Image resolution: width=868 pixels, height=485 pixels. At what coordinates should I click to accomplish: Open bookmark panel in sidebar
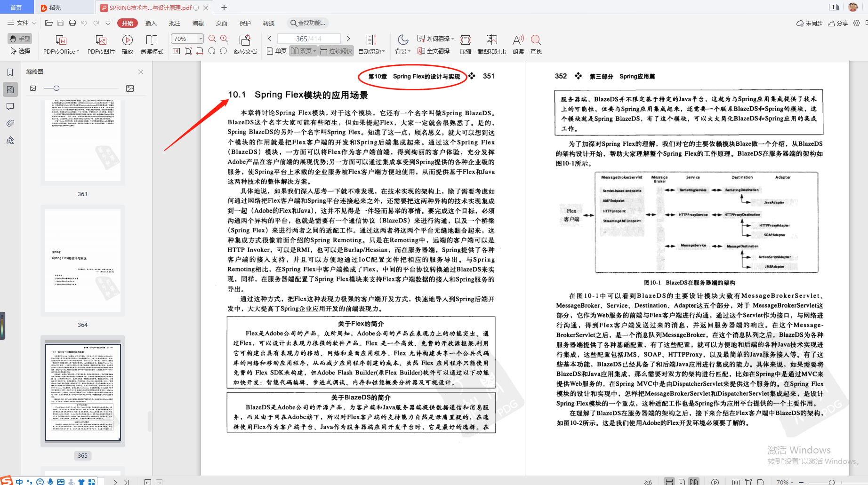[10, 72]
